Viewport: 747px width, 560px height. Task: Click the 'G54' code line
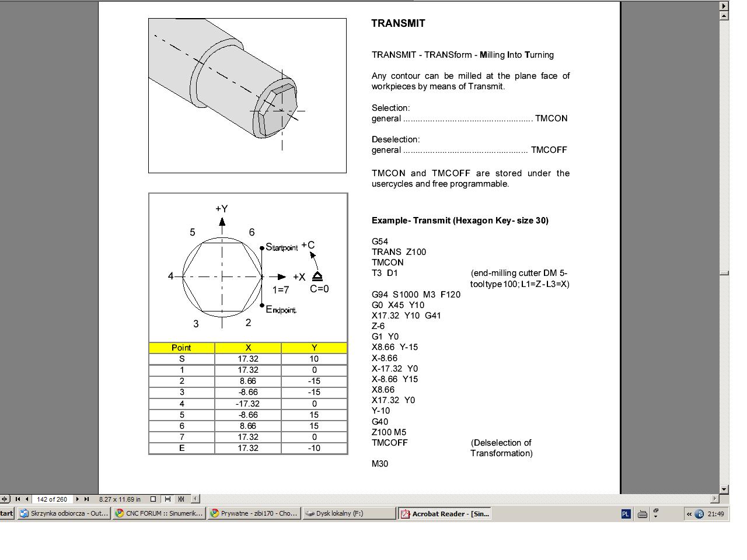(x=380, y=242)
